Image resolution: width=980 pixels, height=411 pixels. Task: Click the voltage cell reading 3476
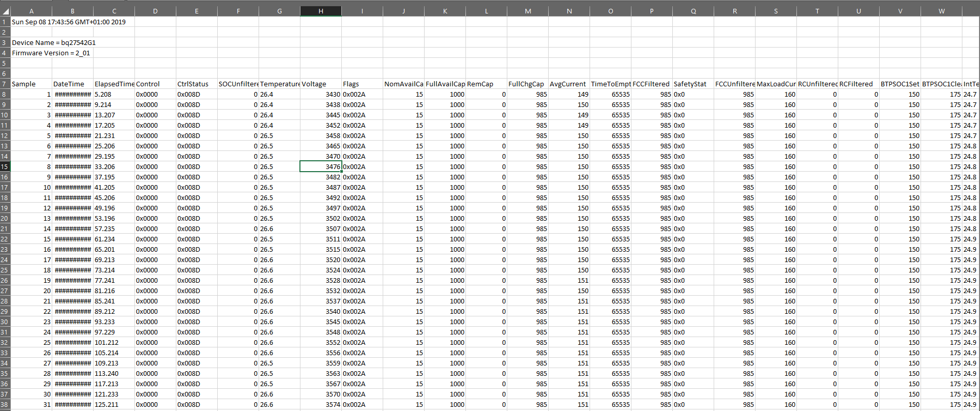click(x=321, y=166)
